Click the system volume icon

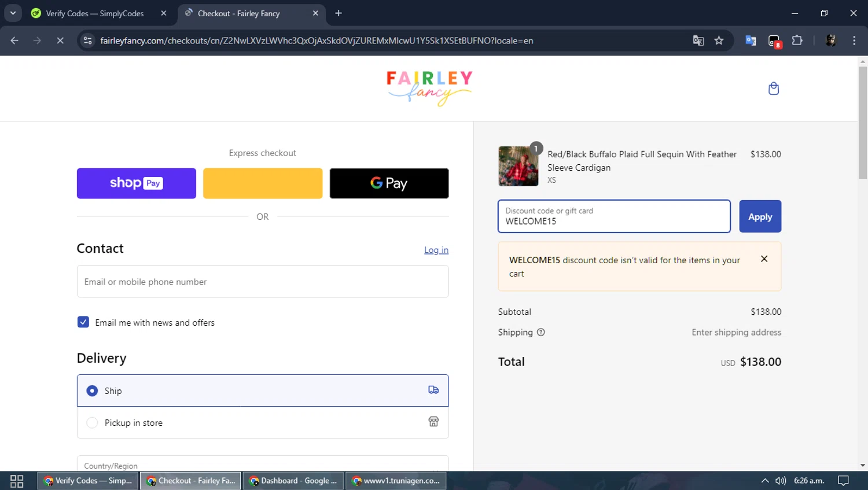(781, 481)
